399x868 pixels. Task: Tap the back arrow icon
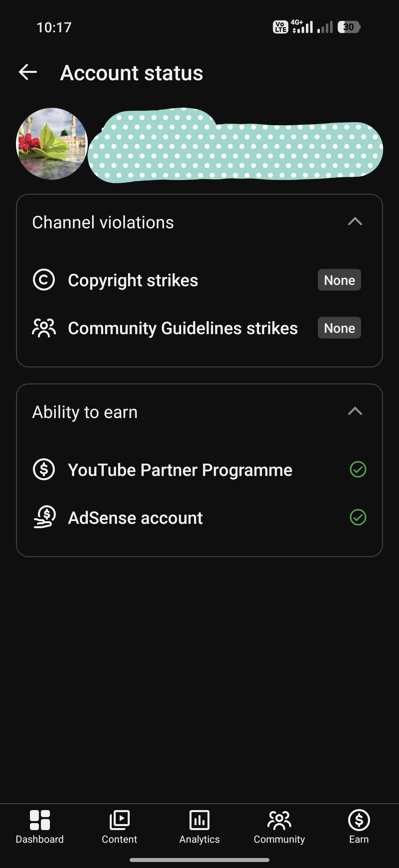(x=28, y=72)
